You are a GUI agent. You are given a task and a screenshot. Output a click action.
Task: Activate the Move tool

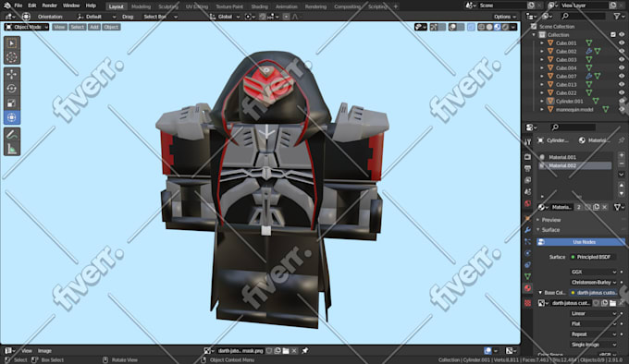[12, 75]
